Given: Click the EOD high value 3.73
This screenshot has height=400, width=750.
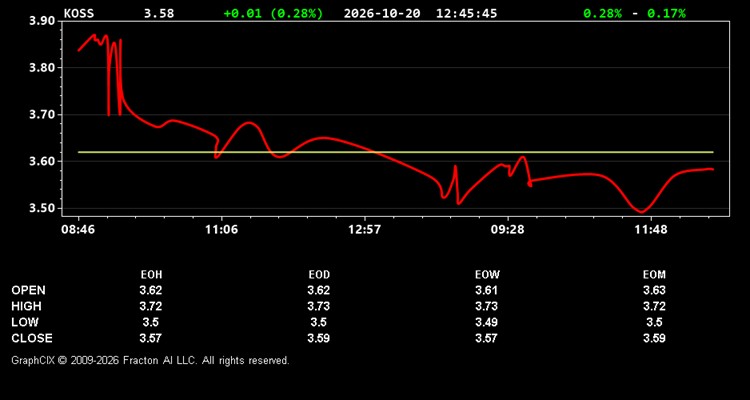Looking at the screenshot, I should (x=319, y=306).
